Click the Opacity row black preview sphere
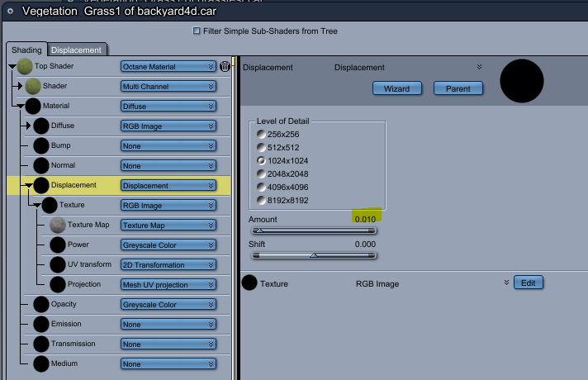Viewport: 588px width, 380px height. pyautogui.click(x=41, y=304)
